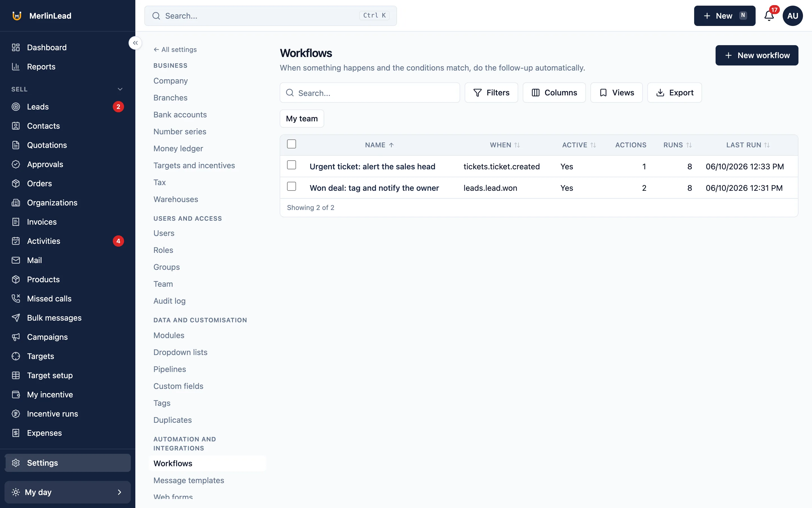Open Organizations in the sidebar
812x508 pixels.
click(x=67, y=203)
